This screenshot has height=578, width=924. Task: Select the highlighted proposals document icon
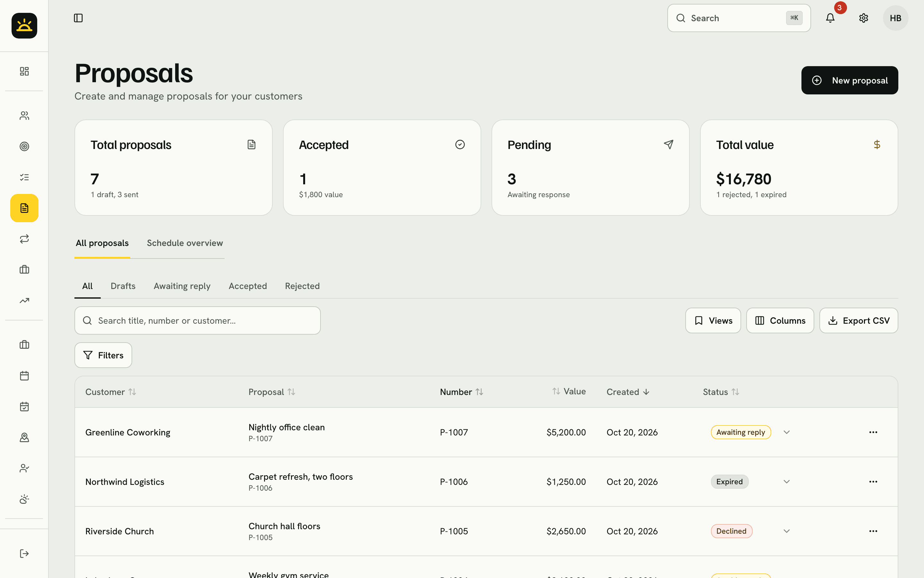point(24,208)
